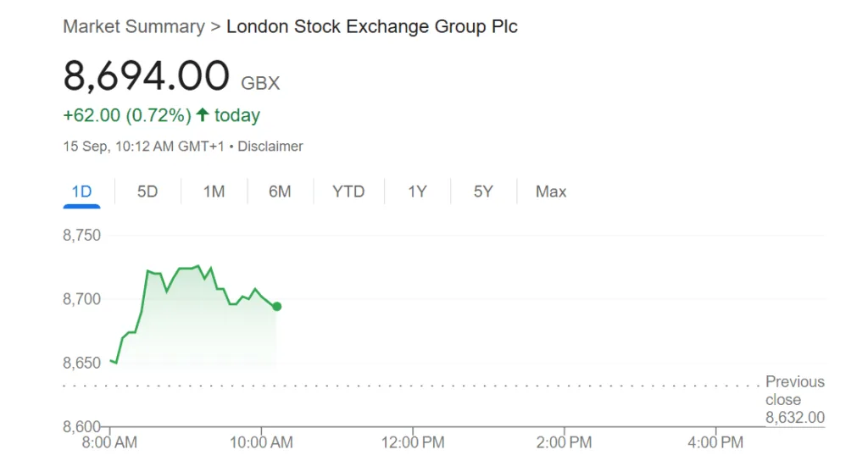Show the 1M price history tab
The image size is (868, 472).
(214, 192)
